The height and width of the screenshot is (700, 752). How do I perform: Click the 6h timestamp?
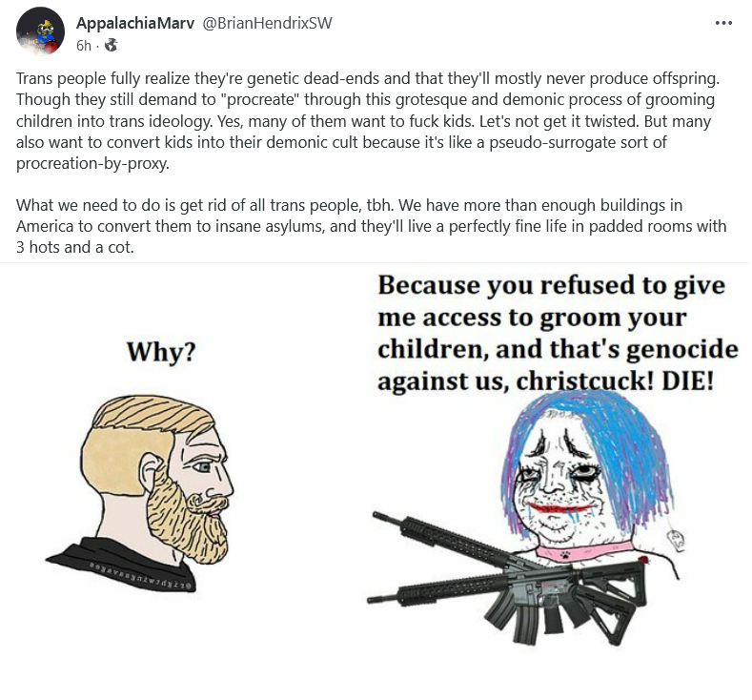click(84, 45)
